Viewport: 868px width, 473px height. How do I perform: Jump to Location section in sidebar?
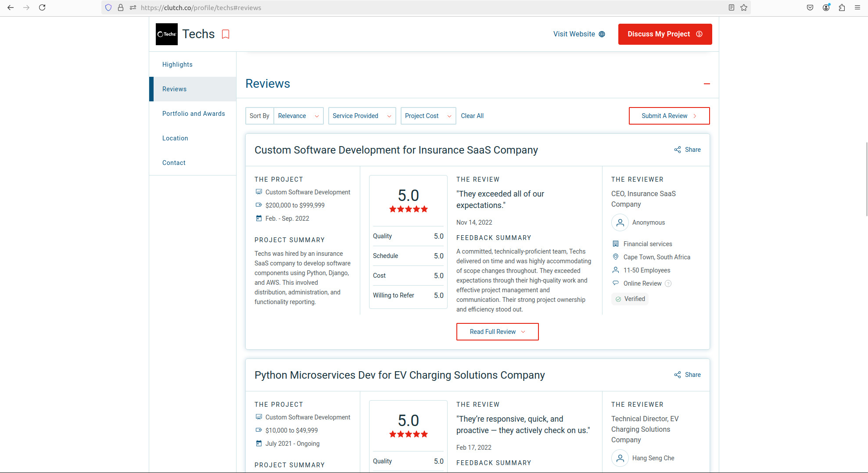[x=175, y=138]
